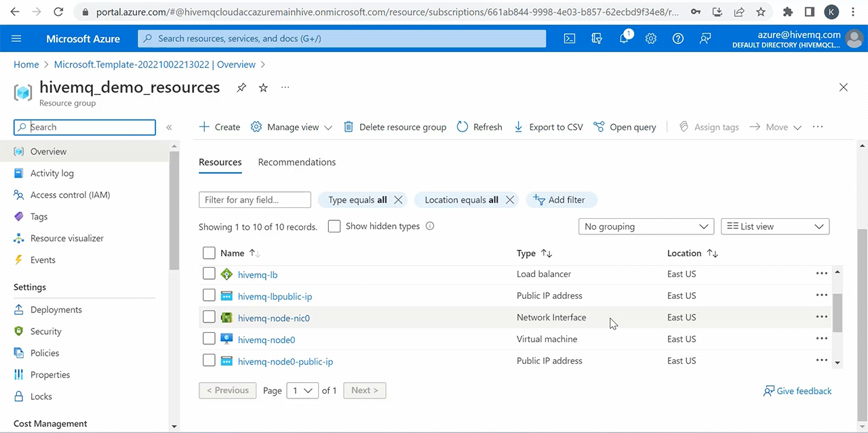Open Events in the sidebar

(x=43, y=260)
